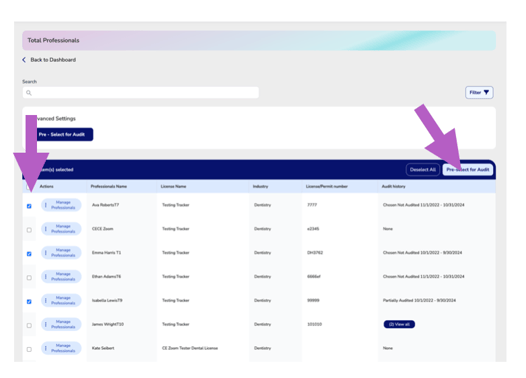
Task: Tick the Ethan AdamsT6 row checkbox
Action: click(x=29, y=278)
